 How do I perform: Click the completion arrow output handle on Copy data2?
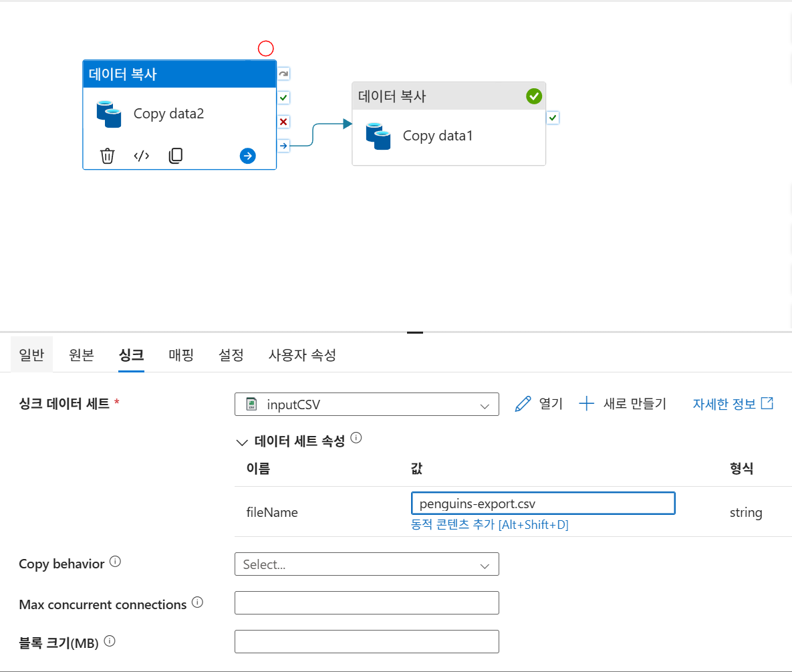(x=283, y=146)
